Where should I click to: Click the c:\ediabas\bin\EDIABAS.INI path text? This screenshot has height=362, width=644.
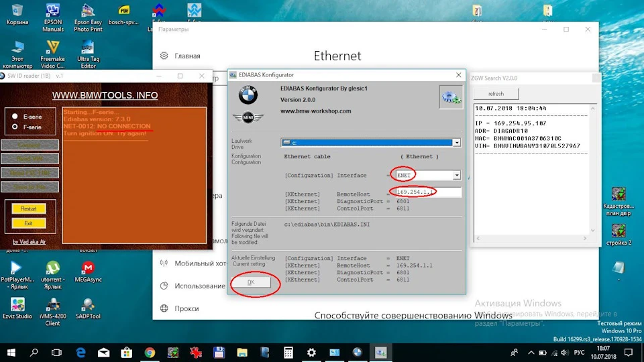tap(327, 225)
